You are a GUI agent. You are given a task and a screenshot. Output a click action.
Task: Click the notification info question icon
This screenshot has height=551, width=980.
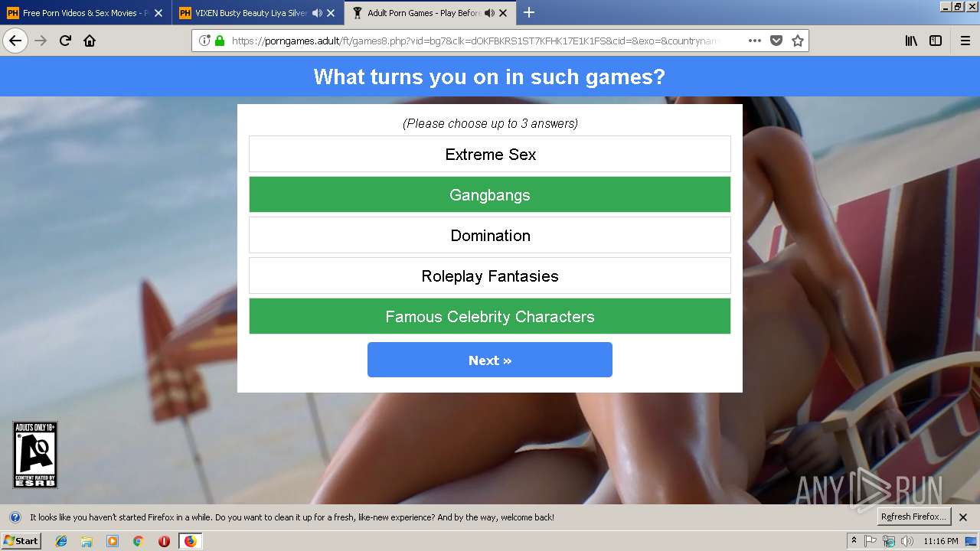(15, 517)
